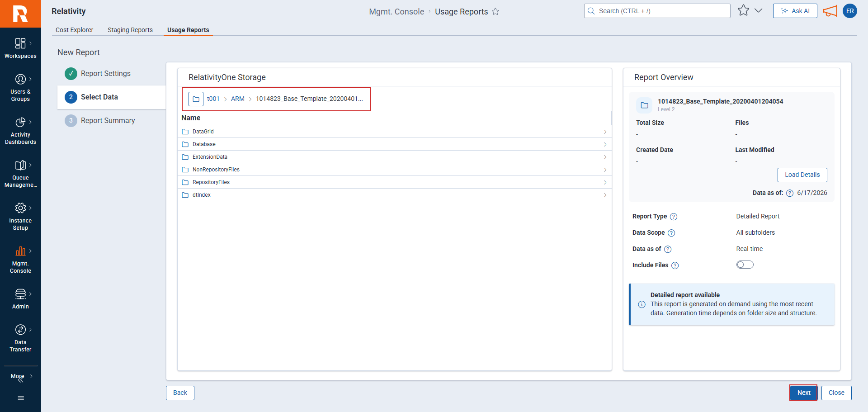Image resolution: width=868 pixels, height=412 pixels.
Task: Open Activity Dashboards sidebar icon
Action: pyautogui.click(x=20, y=122)
